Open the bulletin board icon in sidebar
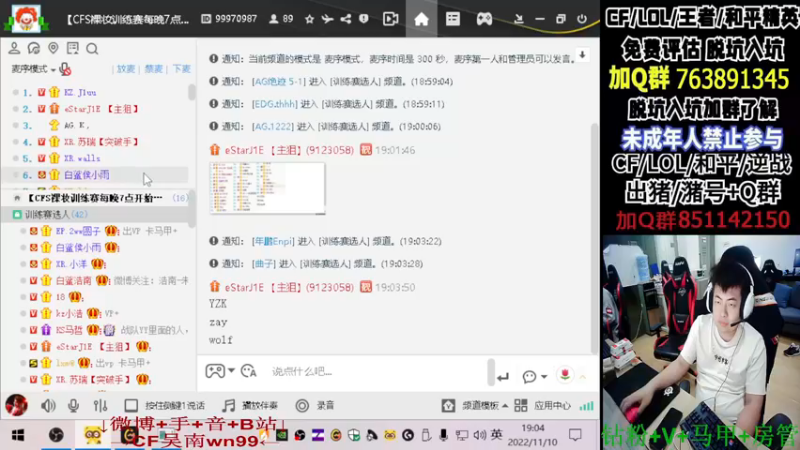The height and width of the screenshot is (450, 800). tap(72, 48)
